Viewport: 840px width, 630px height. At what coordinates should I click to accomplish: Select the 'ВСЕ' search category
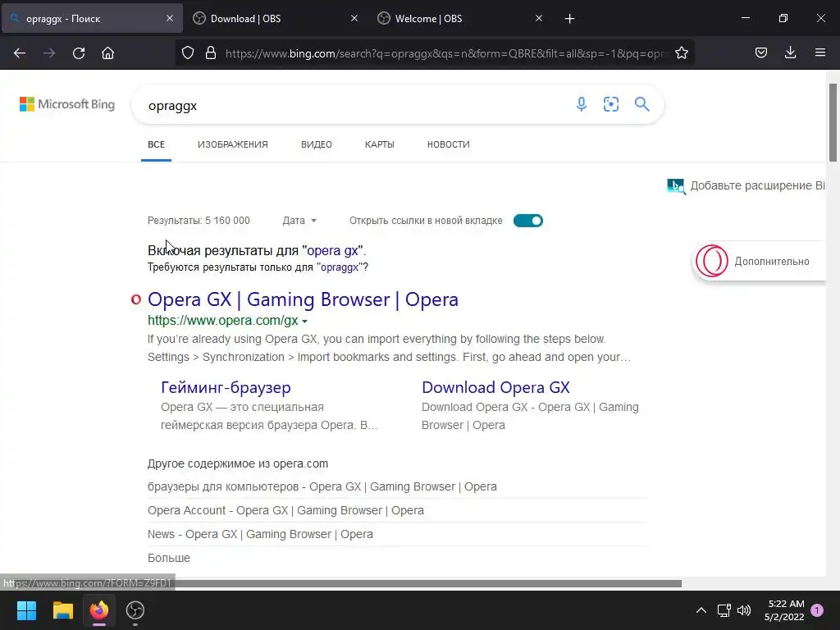[x=157, y=144]
